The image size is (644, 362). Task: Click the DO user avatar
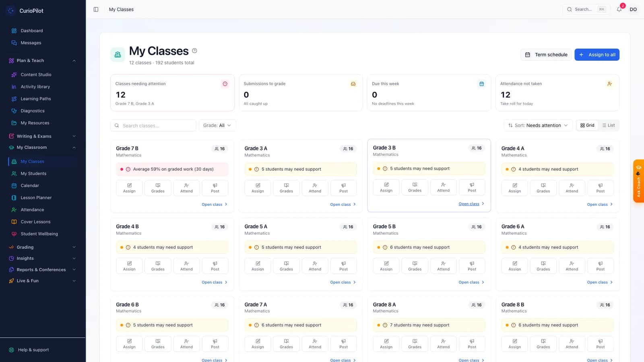pos(633,9)
